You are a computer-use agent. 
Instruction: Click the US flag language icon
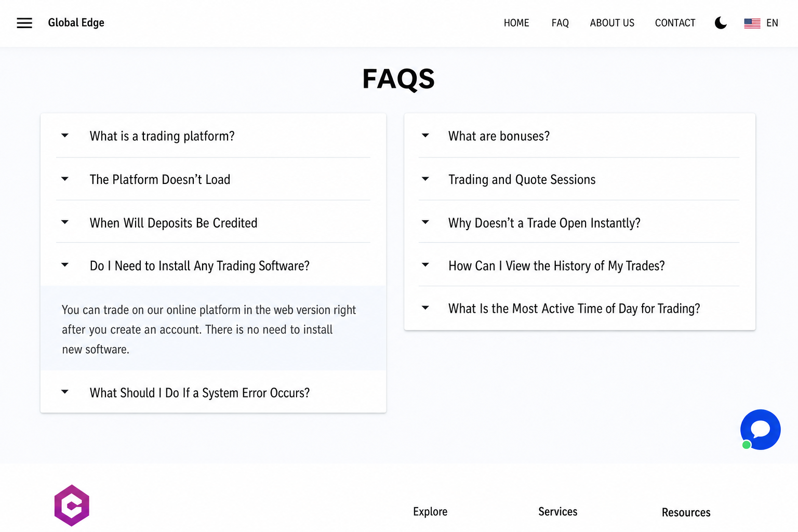(752, 23)
